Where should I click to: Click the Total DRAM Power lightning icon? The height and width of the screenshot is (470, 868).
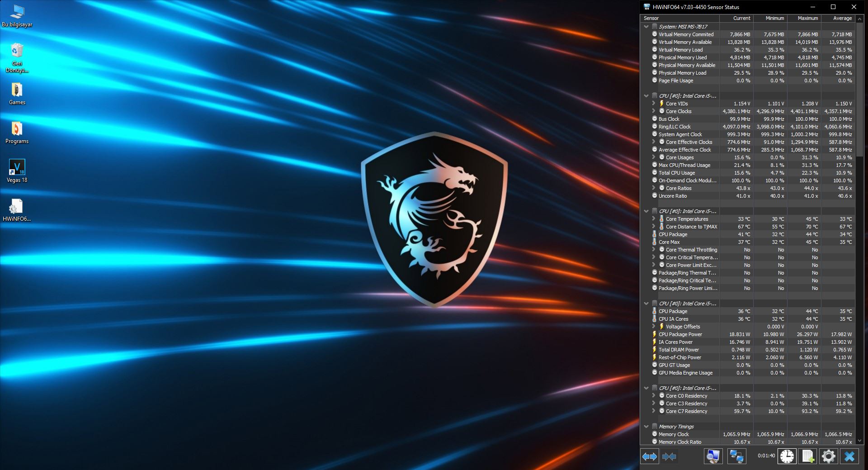[x=655, y=350]
